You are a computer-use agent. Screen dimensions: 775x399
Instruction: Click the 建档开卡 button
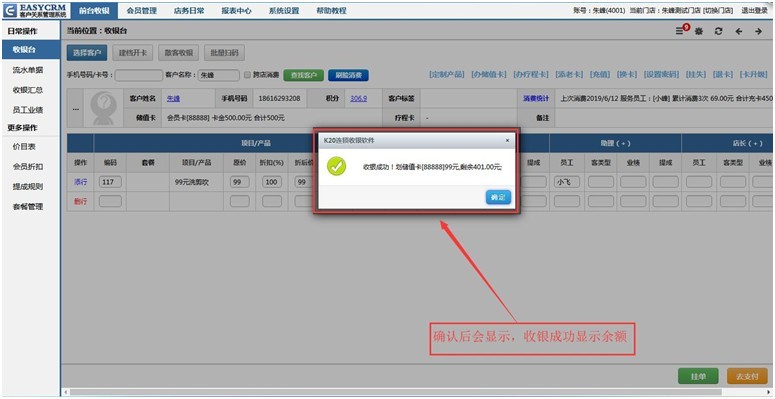(x=132, y=52)
